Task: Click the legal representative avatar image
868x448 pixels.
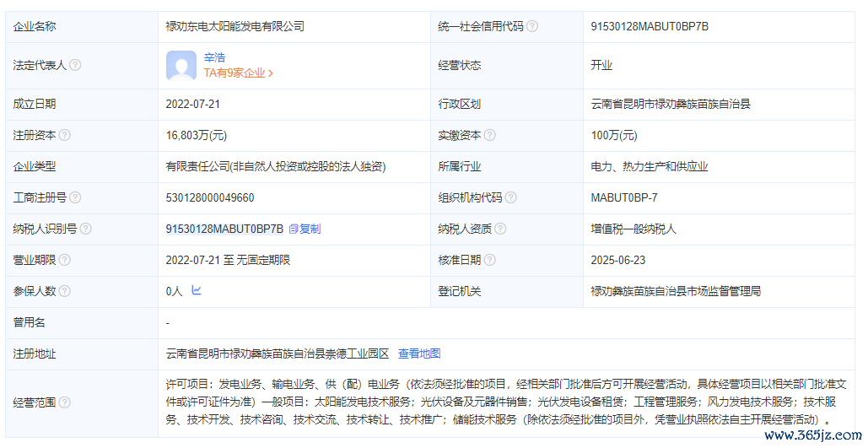Action: 181,65
